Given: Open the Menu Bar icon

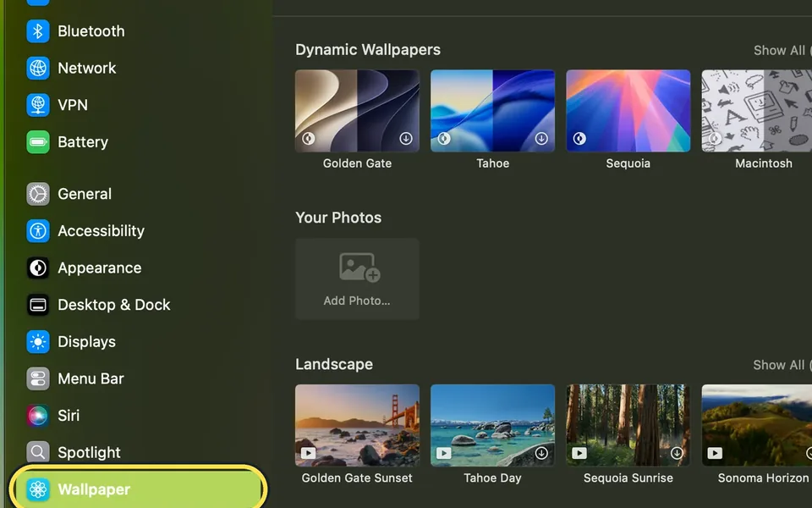Looking at the screenshot, I should click(38, 379).
